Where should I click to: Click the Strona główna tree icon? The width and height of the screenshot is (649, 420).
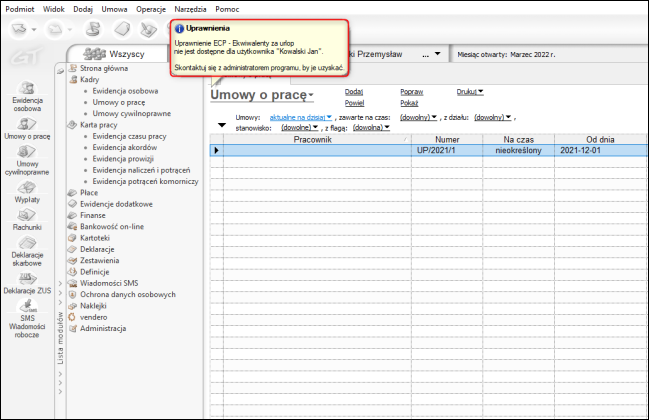(73, 68)
